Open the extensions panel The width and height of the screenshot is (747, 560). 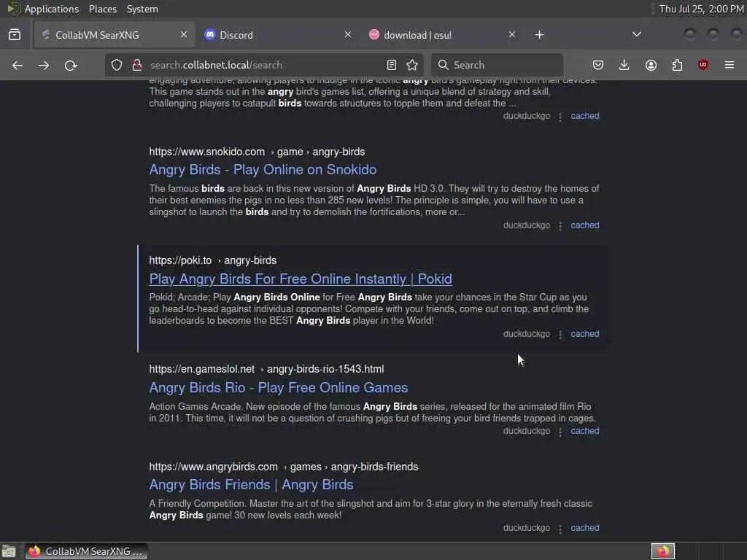677,65
